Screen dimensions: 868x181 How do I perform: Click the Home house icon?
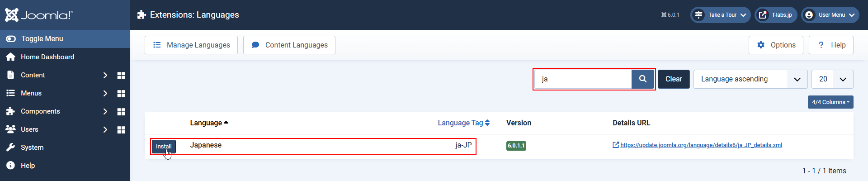coord(10,57)
